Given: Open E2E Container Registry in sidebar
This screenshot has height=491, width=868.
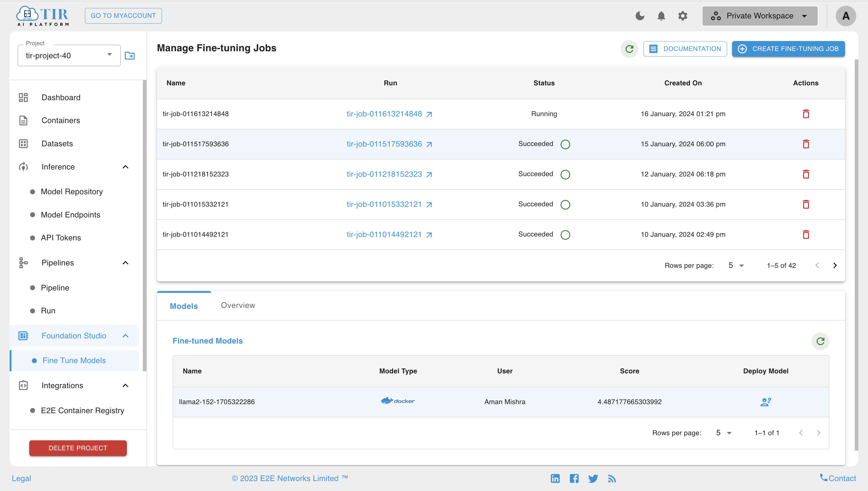Looking at the screenshot, I should (83, 410).
